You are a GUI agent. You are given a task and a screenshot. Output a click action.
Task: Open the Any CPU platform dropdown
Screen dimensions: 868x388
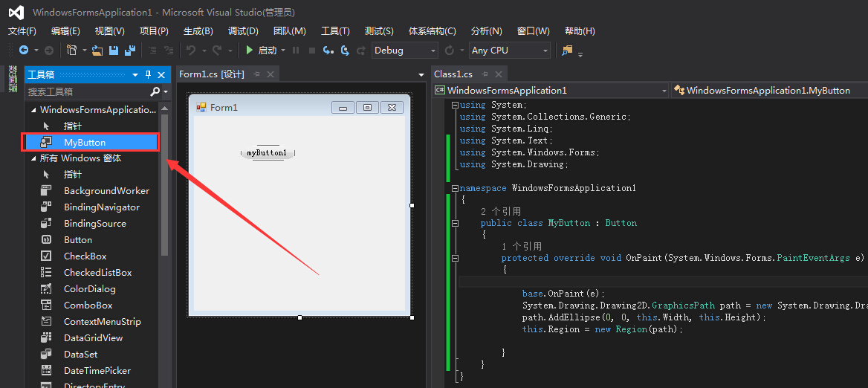tap(545, 51)
